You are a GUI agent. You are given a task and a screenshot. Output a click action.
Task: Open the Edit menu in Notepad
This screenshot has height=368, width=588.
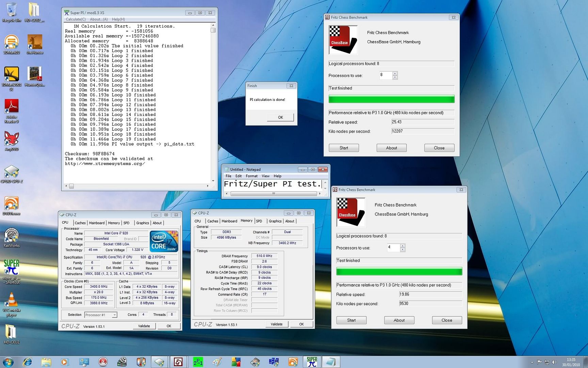click(x=239, y=176)
